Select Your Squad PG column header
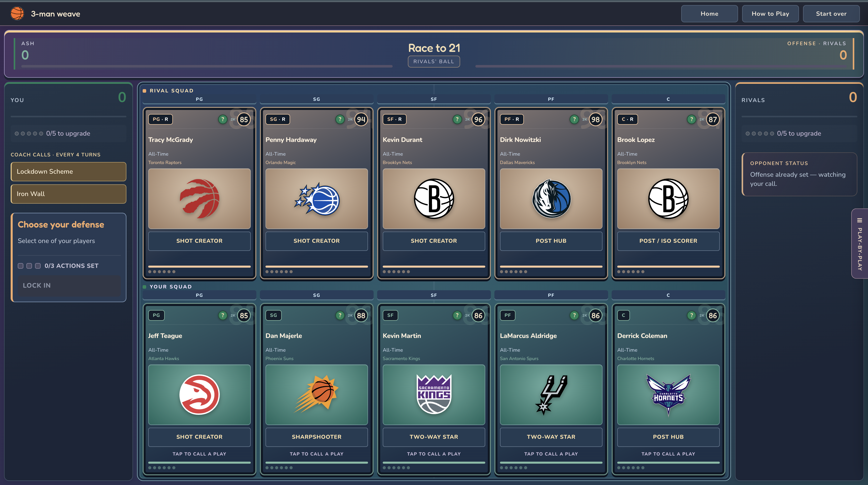This screenshot has height=485, width=868. (x=199, y=295)
